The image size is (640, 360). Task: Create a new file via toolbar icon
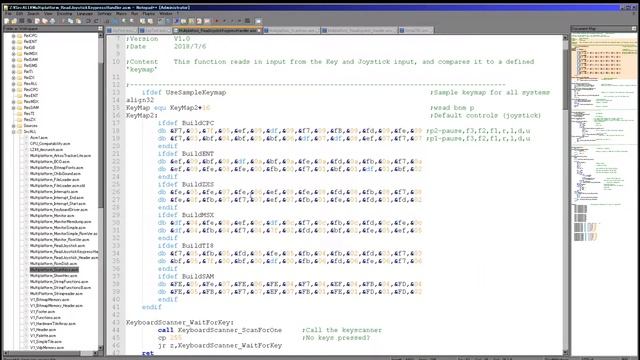[x=7, y=21]
